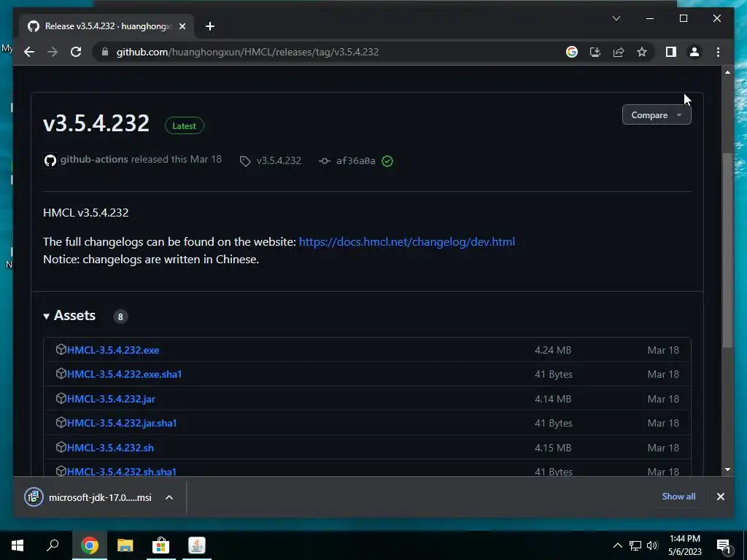Screen dimensions: 747x560
Task: Open the Chrome profile avatar
Action: coord(694,52)
